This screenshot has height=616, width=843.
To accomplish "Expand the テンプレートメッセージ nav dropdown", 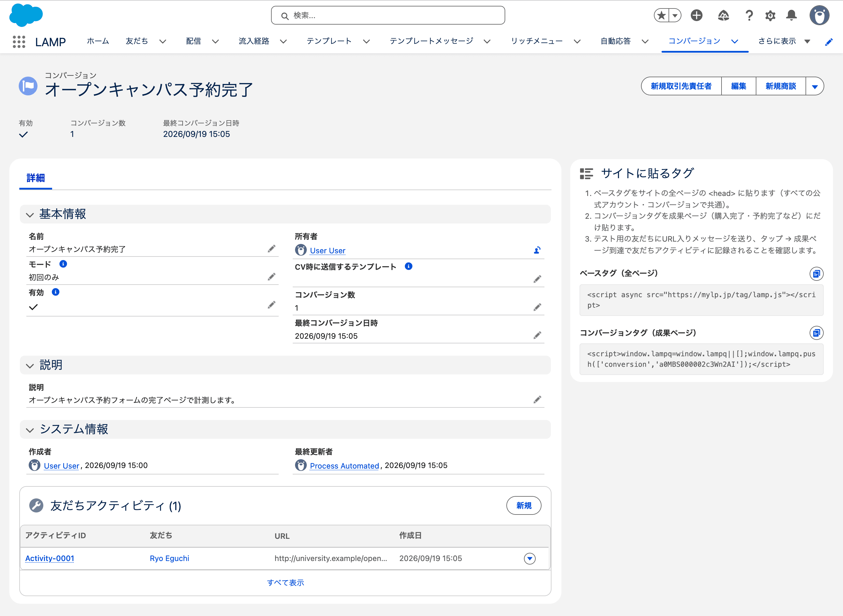I will coord(487,42).
